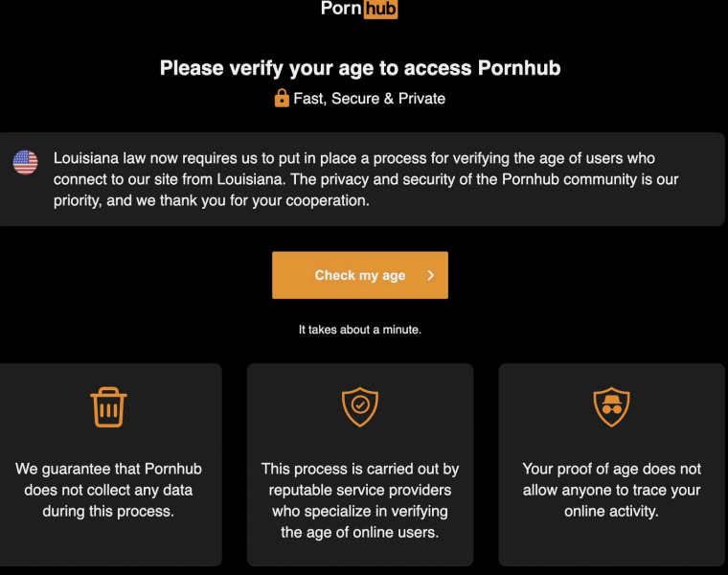The width and height of the screenshot is (728, 575).
Task: Click the orange padlock icon
Action: tap(282, 98)
